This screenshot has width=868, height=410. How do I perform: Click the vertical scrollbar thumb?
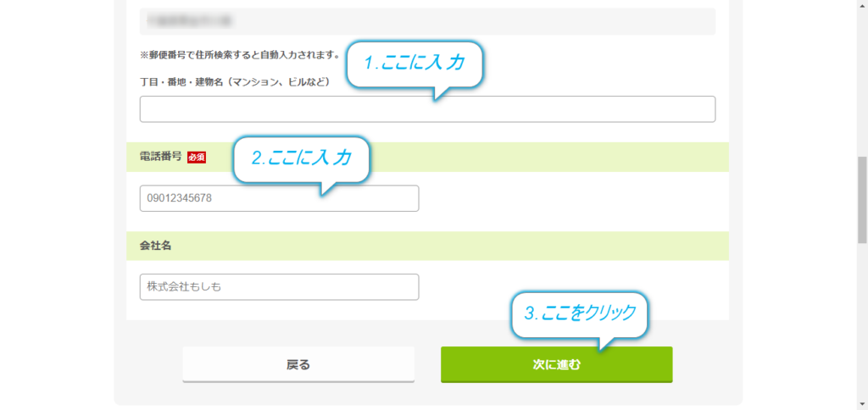[x=862, y=200]
